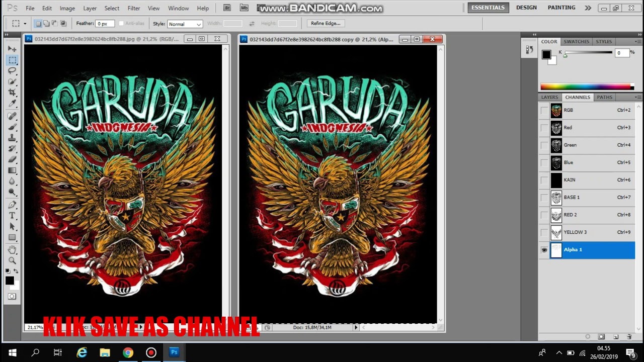
Task: Select the Dodge tool
Action: tap(12, 193)
